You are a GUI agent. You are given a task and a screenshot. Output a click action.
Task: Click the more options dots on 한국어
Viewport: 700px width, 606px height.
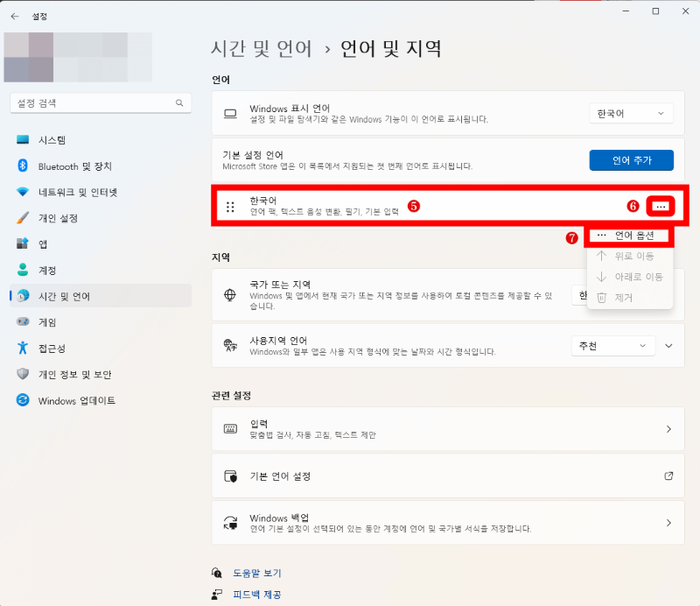coord(661,206)
